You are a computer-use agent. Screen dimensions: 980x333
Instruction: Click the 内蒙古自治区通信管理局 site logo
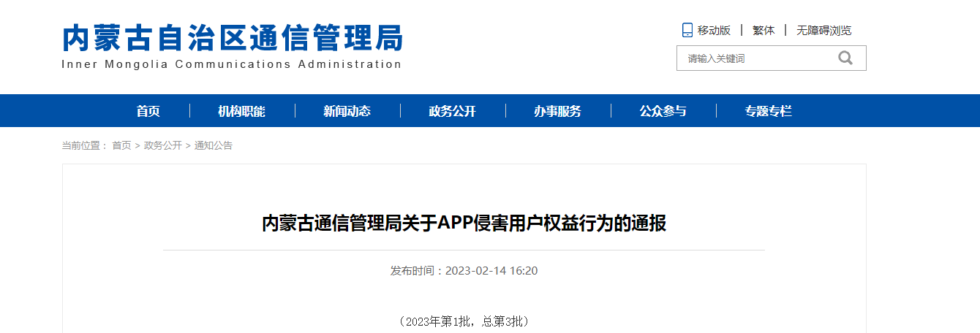tap(232, 38)
